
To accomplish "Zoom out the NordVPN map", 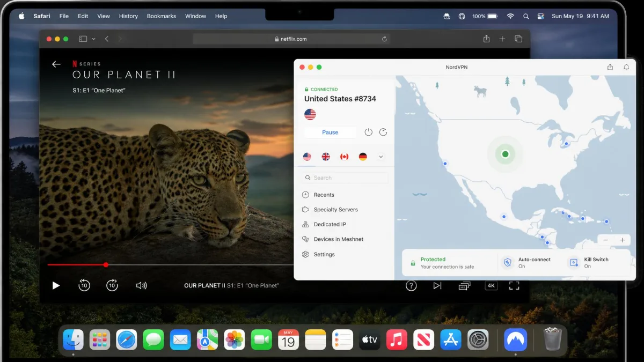I will (606, 240).
